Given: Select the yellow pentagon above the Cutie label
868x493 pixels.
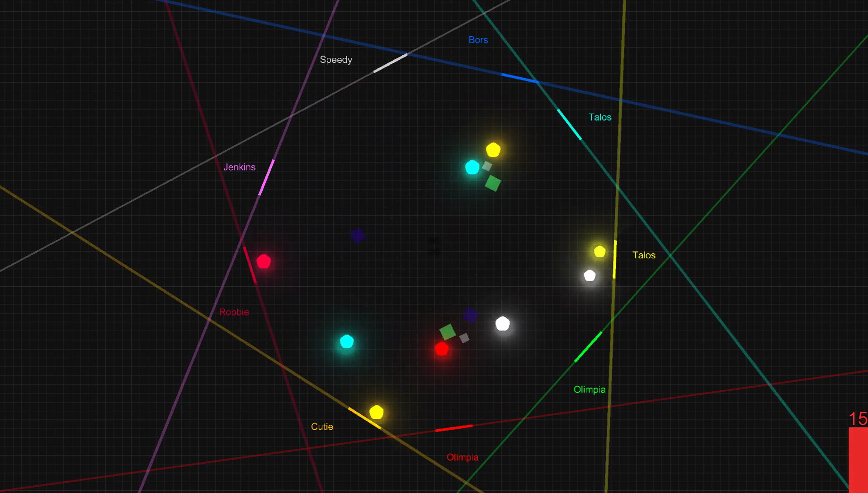Looking at the screenshot, I should [x=377, y=413].
